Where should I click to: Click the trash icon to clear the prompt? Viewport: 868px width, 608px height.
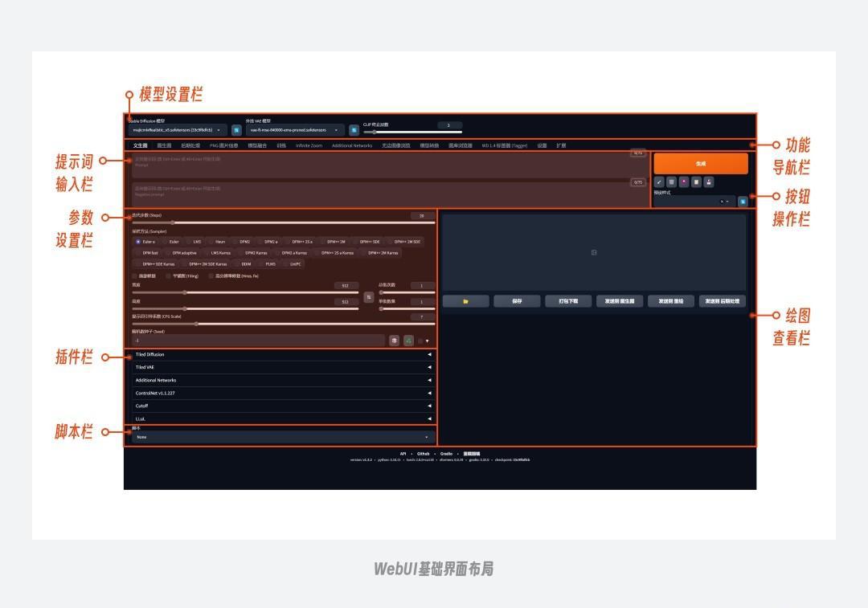pyautogui.click(x=671, y=182)
